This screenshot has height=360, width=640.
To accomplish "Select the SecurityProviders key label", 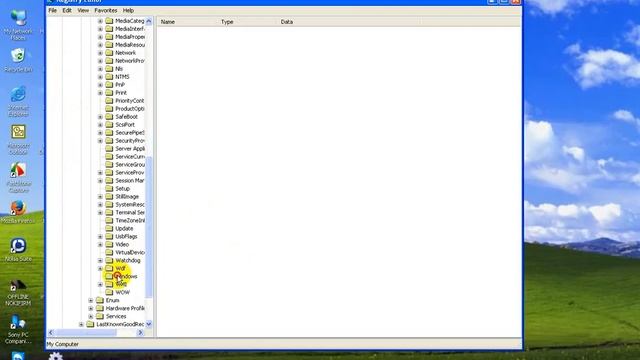I will (x=130, y=140).
